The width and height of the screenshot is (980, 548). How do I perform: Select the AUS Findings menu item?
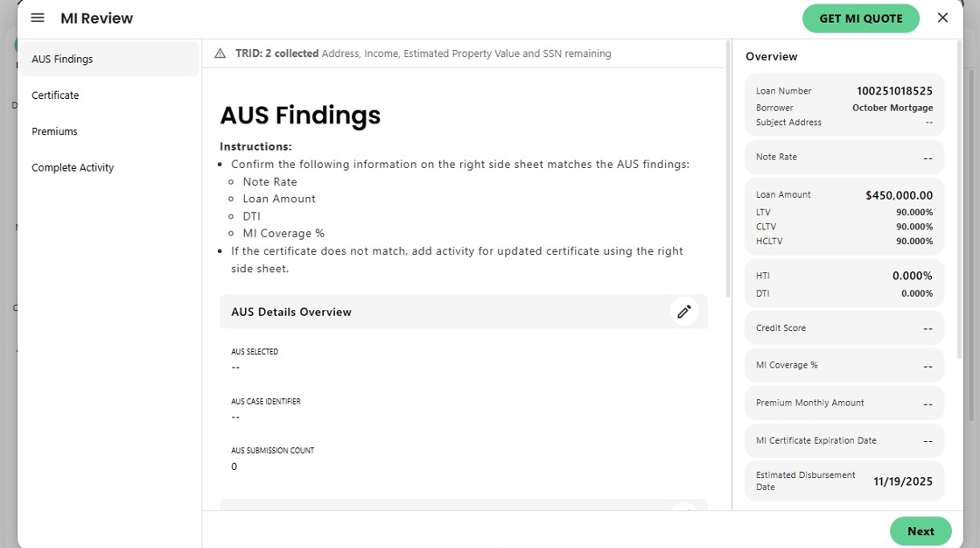tap(109, 60)
